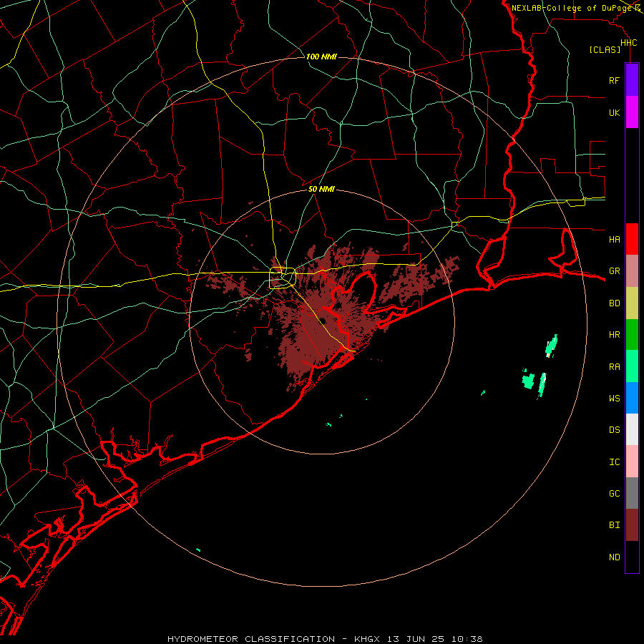
Task: Click the WS blue legend swatch
Action: tap(632, 398)
